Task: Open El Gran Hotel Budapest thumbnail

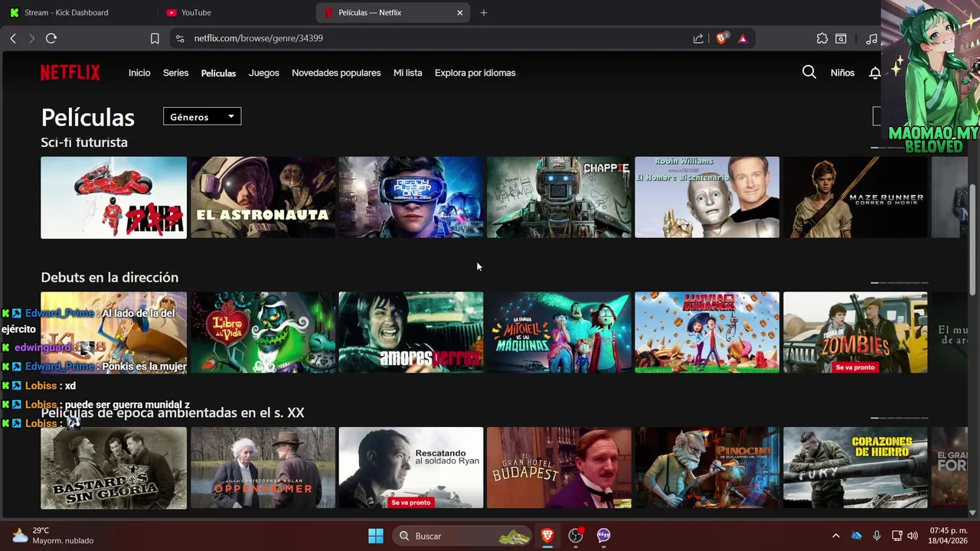Action: [559, 468]
